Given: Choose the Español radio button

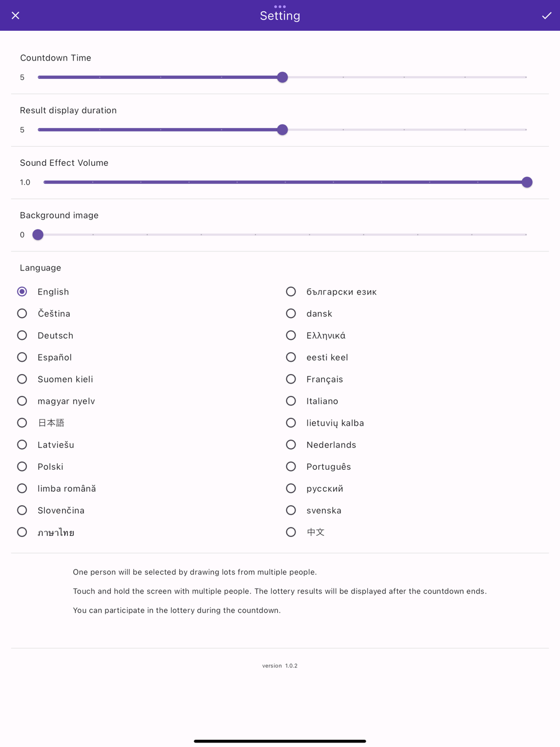Looking at the screenshot, I should pyautogui.click(x=22, y=357).
